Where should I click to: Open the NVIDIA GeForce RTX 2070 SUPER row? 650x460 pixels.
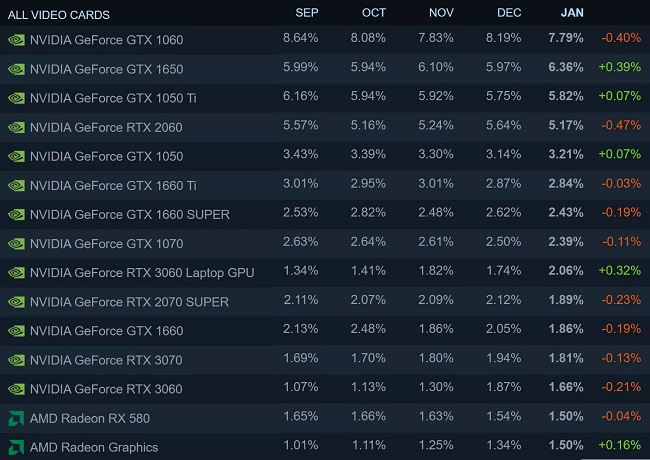(x=325, y=302)
